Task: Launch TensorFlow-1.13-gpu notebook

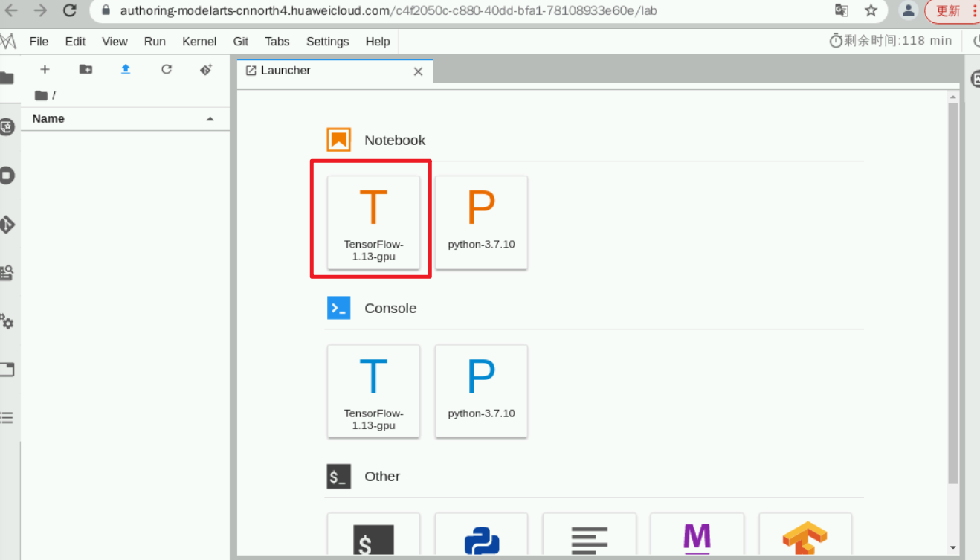Action: point(373,223)
